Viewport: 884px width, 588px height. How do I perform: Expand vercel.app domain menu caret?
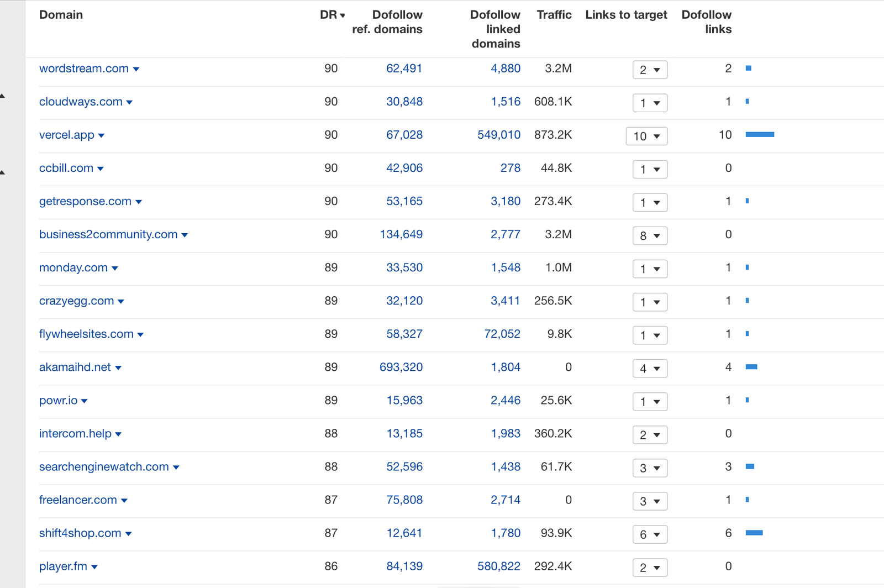(101, 135)
